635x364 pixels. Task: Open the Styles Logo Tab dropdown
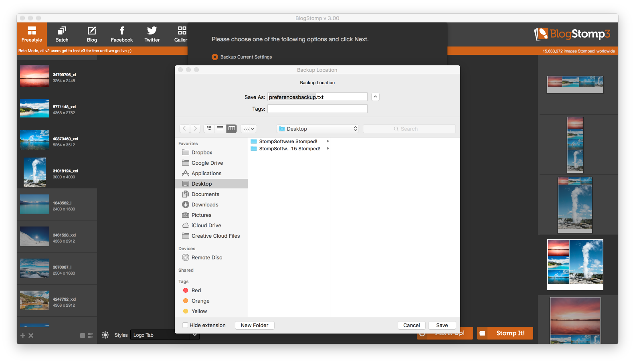[x=165, y=335]
